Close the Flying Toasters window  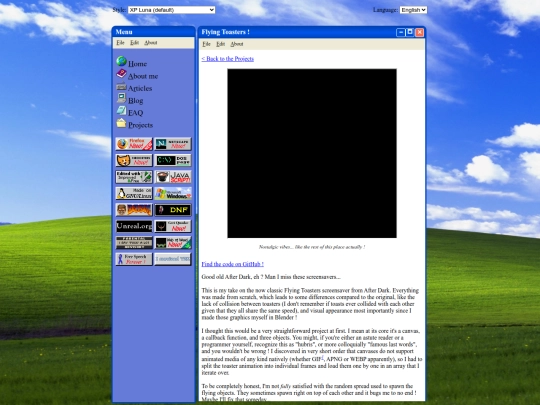click(419, 32)
